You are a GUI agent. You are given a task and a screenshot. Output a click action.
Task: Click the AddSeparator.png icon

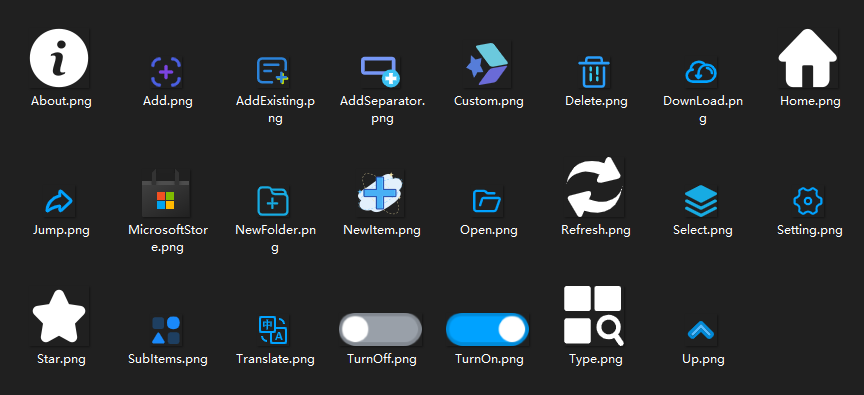click(x=380, y=72)
